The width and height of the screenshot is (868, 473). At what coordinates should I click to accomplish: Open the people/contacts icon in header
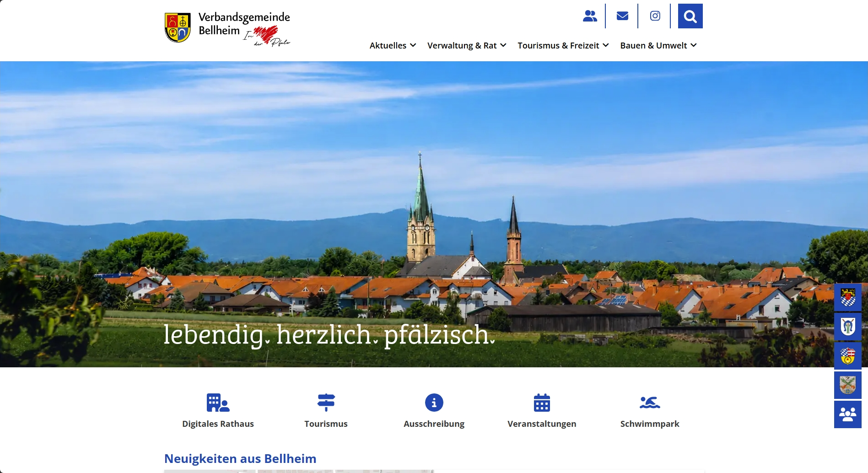pos(590,16)
